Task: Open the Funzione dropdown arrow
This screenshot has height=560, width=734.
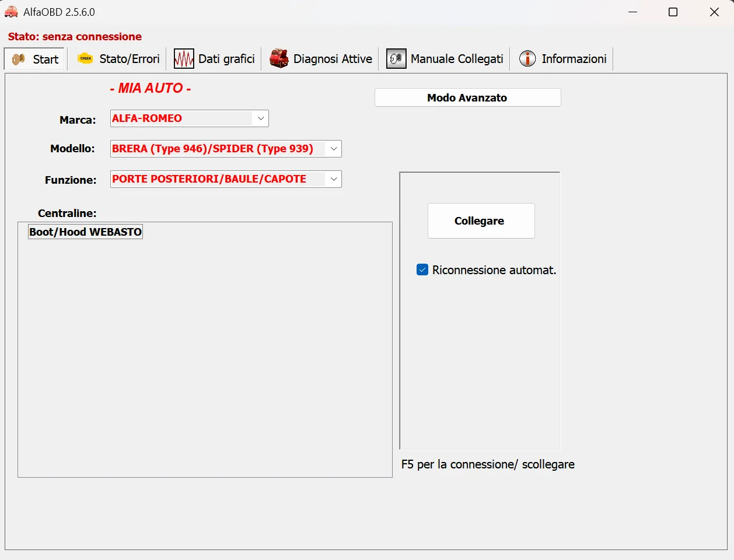Action: click(334, 179)
